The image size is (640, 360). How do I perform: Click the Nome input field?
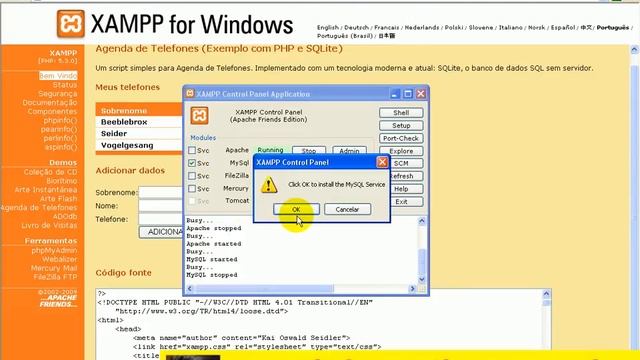[x=161, y=206]
